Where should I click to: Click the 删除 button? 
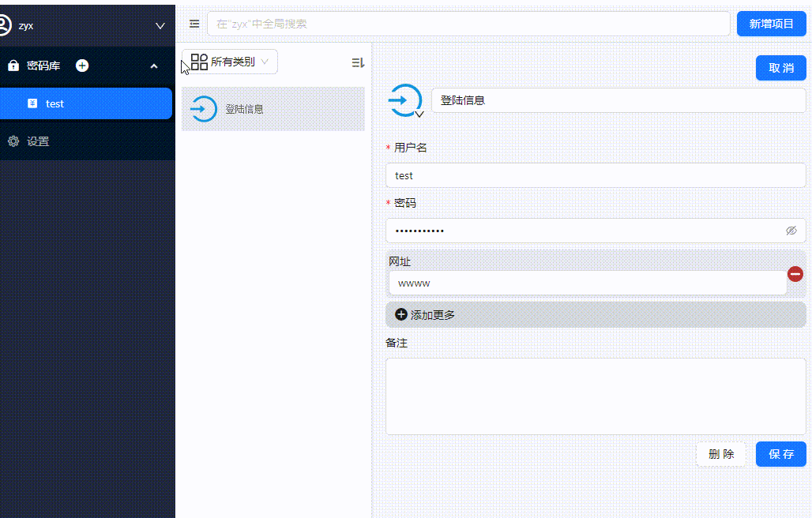coord(720,454)
